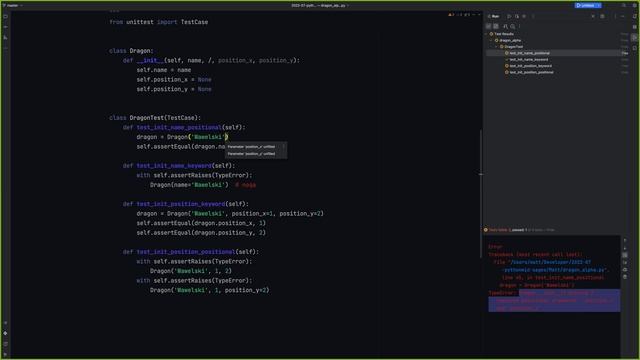The width and height of the screenshot is (640, 360).
Task: Toggle Show Passed tests filter
Action: (489, 26)
